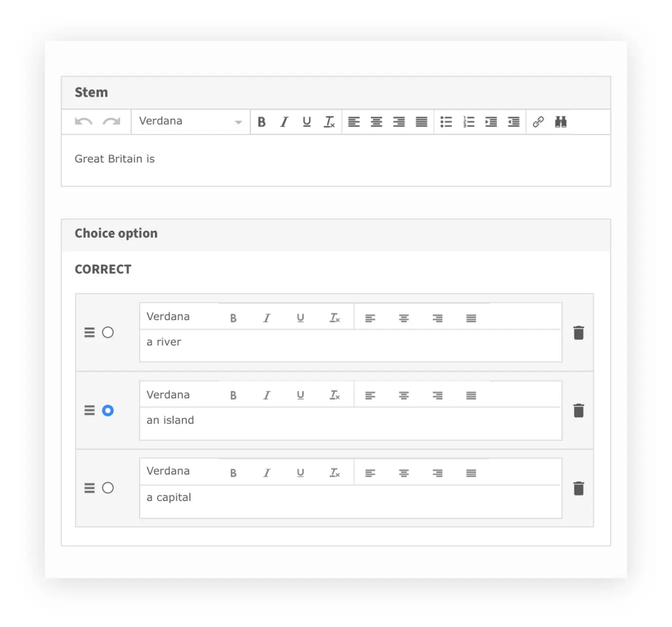
Task: Open font selector for 'a river' option
Action: coord(168,317)
